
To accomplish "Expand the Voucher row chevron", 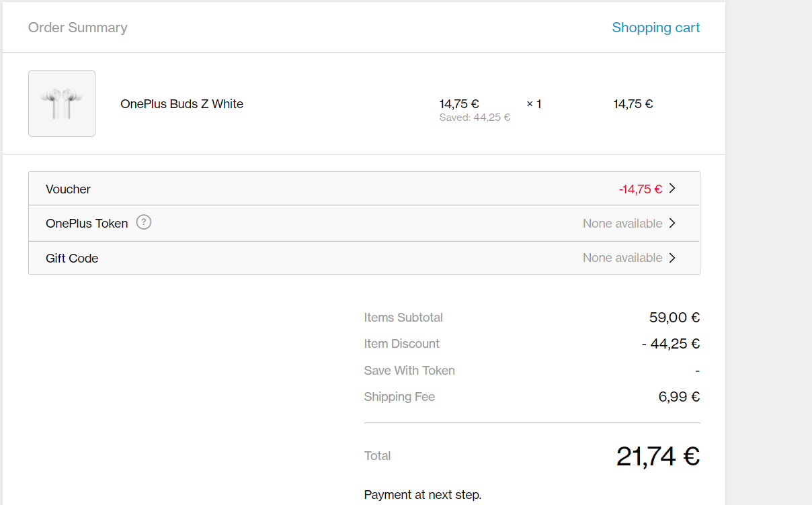I will pos(672,189).
